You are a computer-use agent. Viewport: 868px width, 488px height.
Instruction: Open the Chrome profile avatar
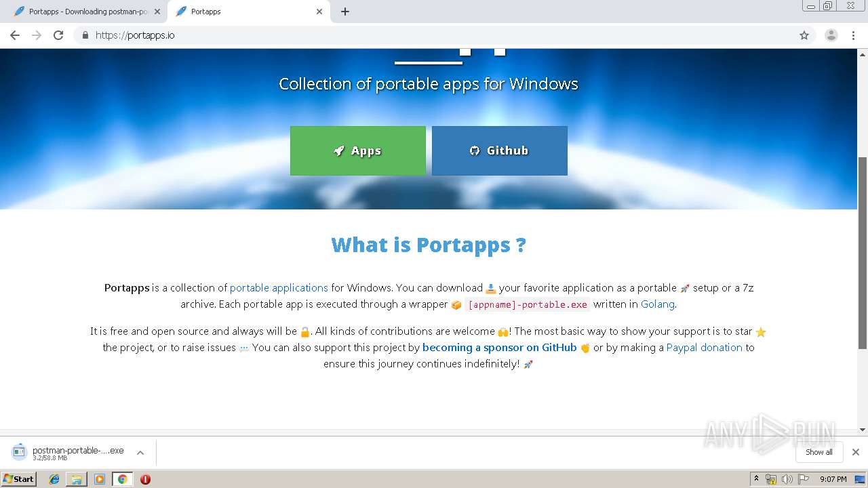pyautogui.click(x=831, y=35)
